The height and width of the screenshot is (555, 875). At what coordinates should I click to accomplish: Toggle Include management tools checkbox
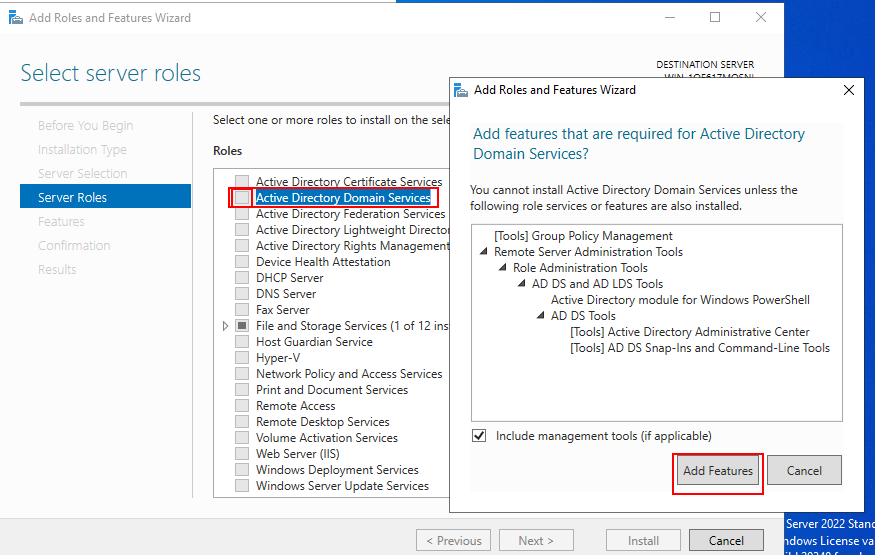479,436
